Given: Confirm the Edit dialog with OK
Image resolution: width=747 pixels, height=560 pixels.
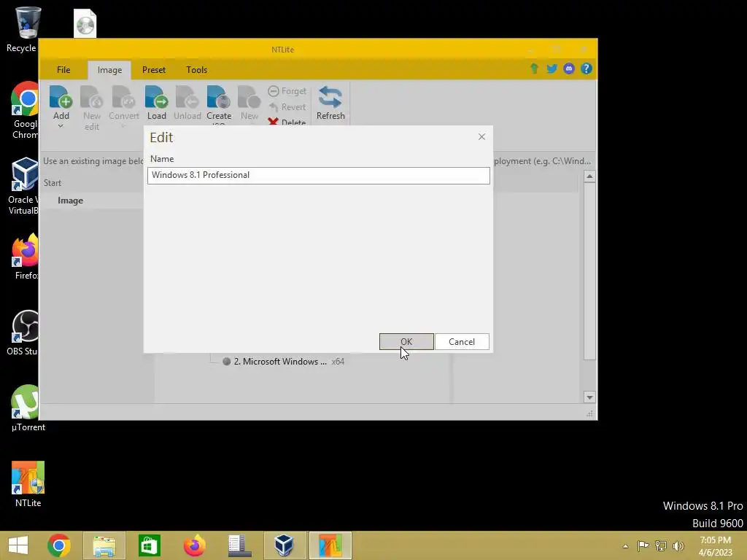Looking at the screenshot, I should coord(406,341).
